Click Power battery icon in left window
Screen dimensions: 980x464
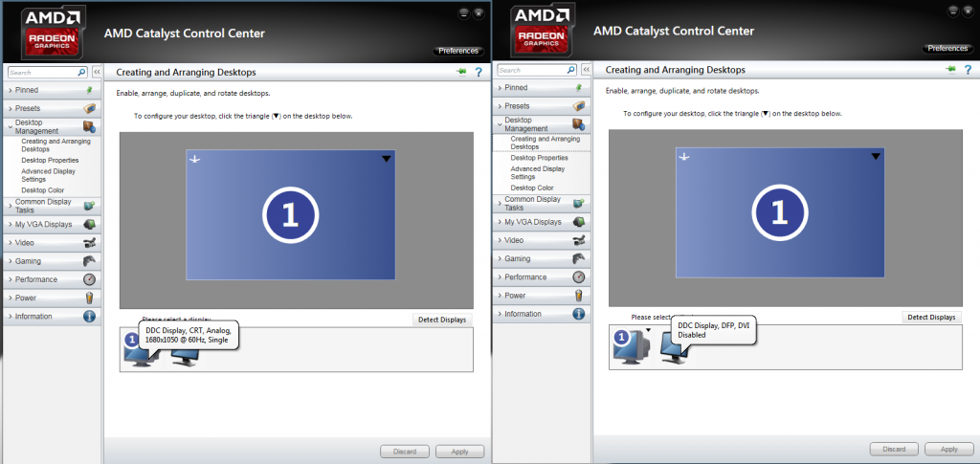pyautogui.click(x=89, y=298)
